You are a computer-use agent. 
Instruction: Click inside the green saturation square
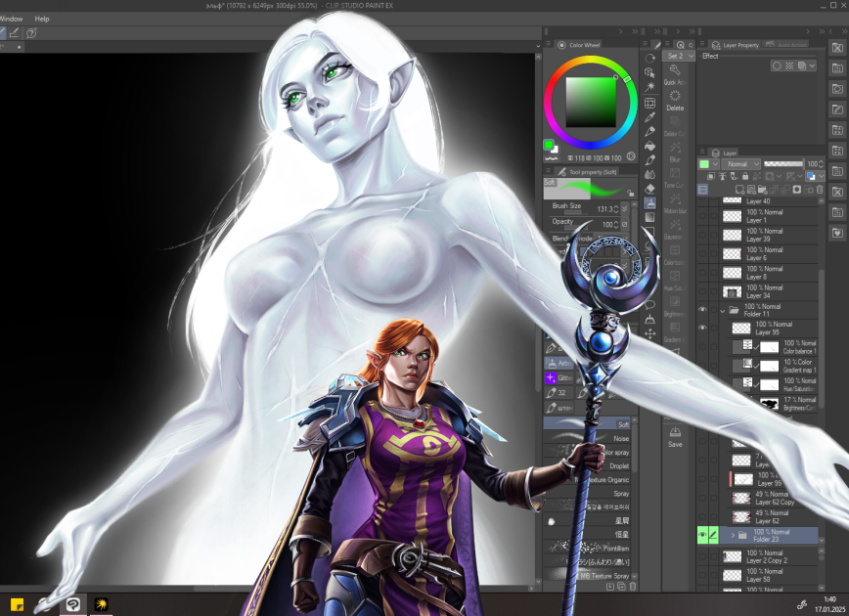591,102
